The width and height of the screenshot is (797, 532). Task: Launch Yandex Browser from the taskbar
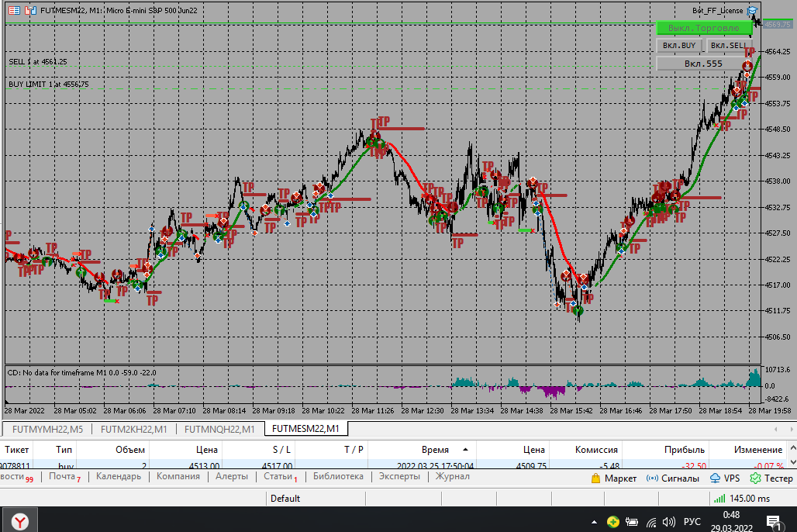(19, 520)
